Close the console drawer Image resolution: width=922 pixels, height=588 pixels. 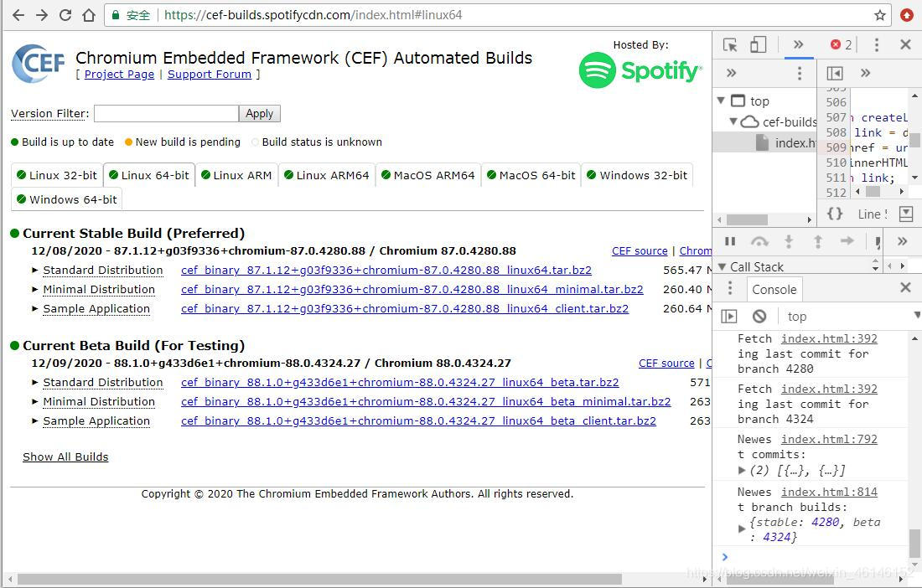905,288
